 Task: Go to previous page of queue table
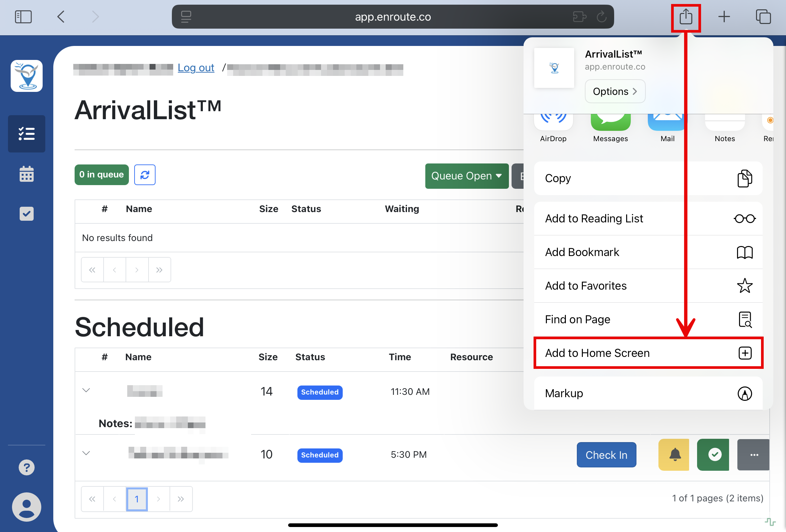(x=115, y=270)
